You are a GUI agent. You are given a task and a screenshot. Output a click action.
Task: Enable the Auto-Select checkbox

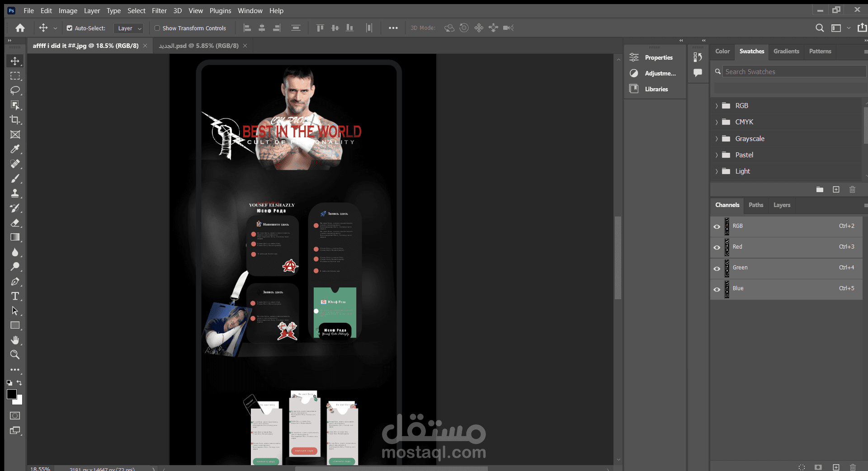click(x=70, y=28)
